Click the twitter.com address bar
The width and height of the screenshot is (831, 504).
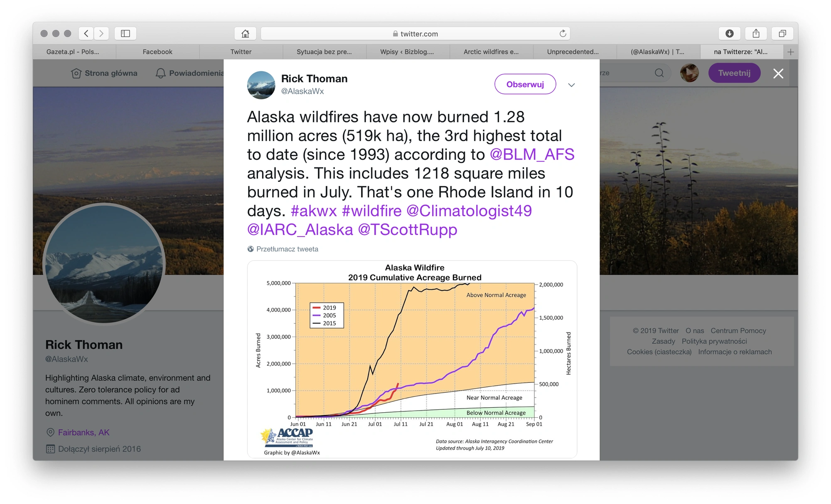[415, 34]
